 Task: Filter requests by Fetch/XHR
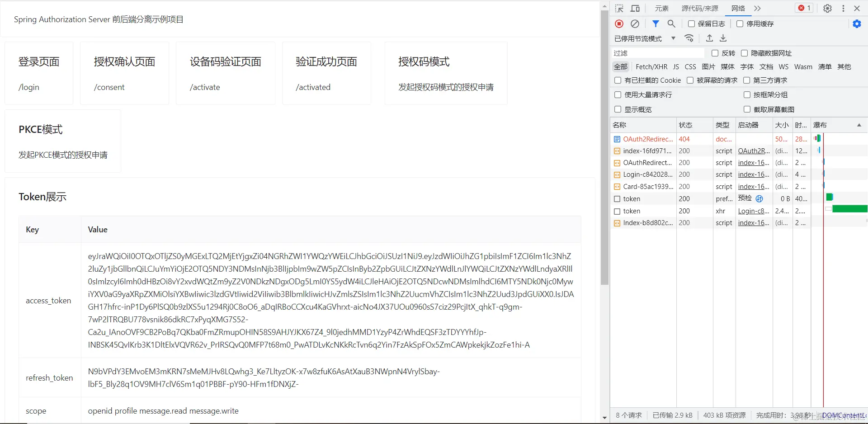click(651, 66)
